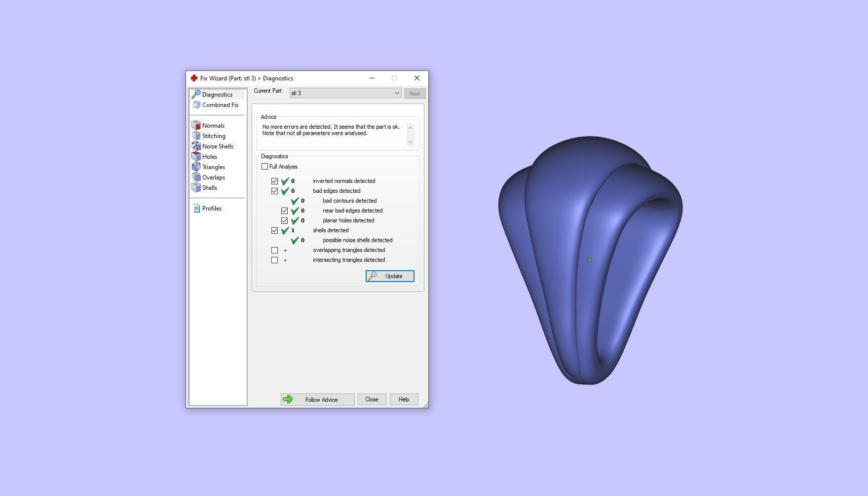Click the Holes icon
This screenshot has width=868, height=496.
click(x=196, y=156)
